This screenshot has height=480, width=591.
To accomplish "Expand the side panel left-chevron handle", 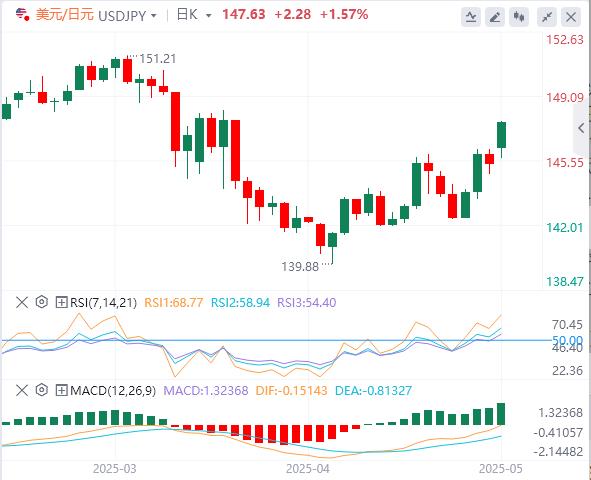I will point(581,128).
